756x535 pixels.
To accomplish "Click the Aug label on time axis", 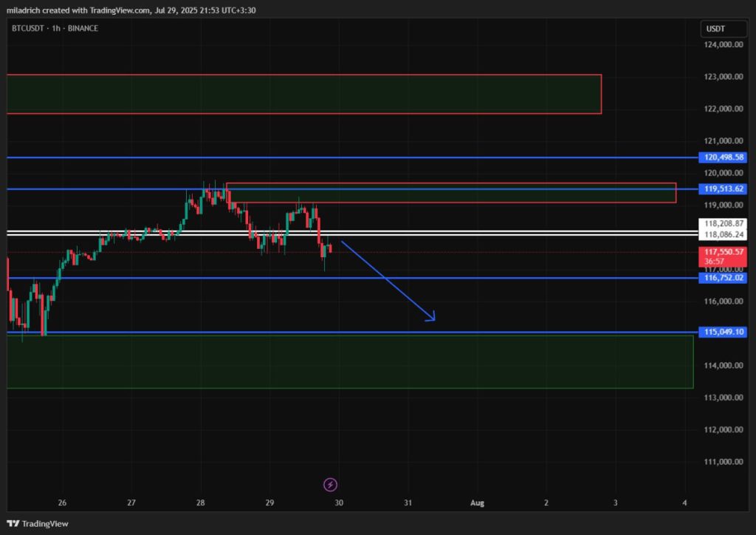I will pyautogui.click(x=476, y=503).
